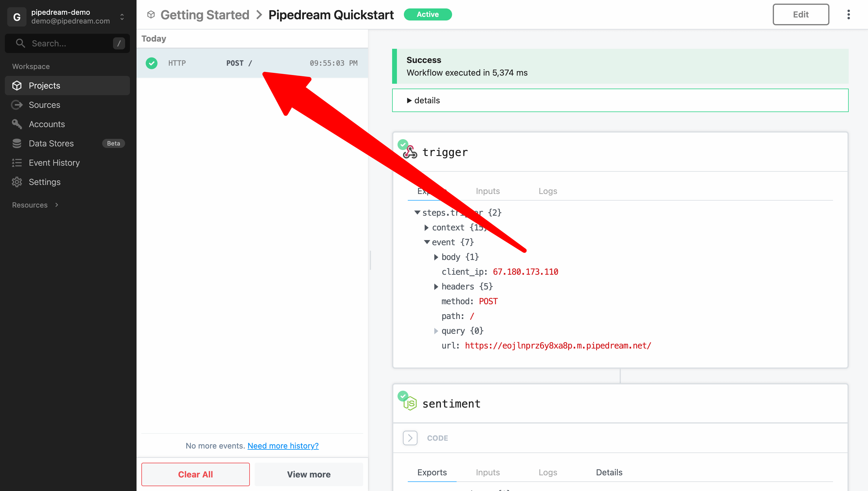Click the sentiment step icon
Screen dimensions: 868x491
pos(410,403)
